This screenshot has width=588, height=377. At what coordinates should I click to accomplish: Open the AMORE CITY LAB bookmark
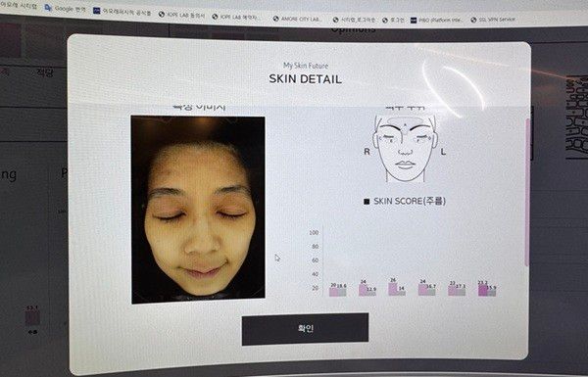(x=298, y=19)
